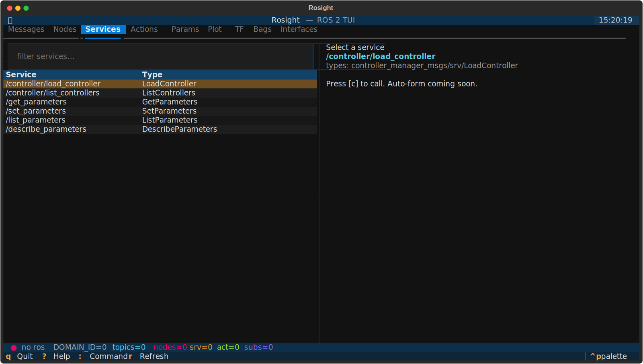The height and width of the screenshot is (364, 643).
Task: Click the Type column header
Action: (x=152, y=75)
